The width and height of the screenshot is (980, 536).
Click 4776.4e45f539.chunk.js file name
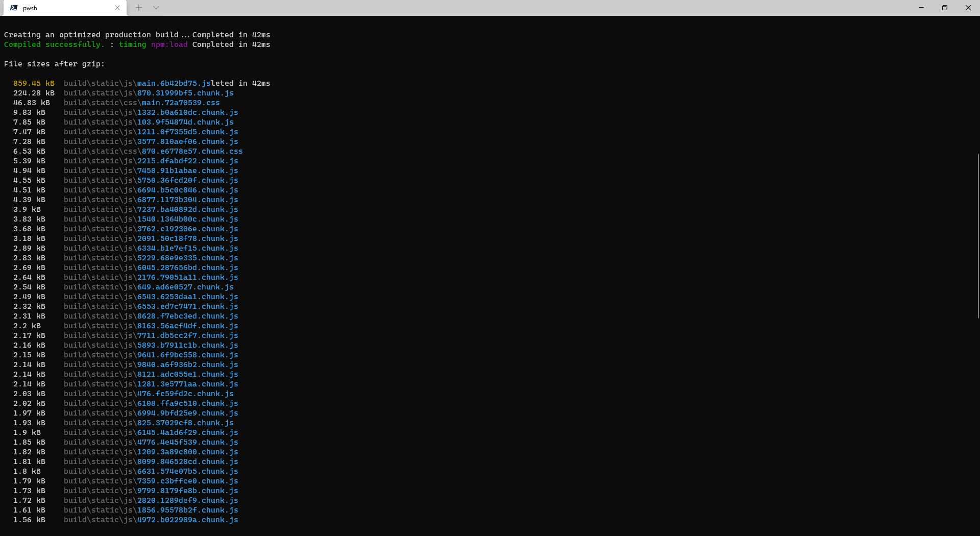[x=188, y=442]
